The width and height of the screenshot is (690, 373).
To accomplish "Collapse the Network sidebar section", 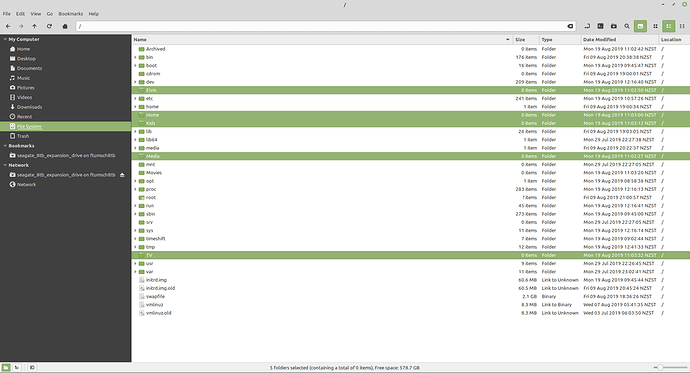I will click(x=5, y=165).
